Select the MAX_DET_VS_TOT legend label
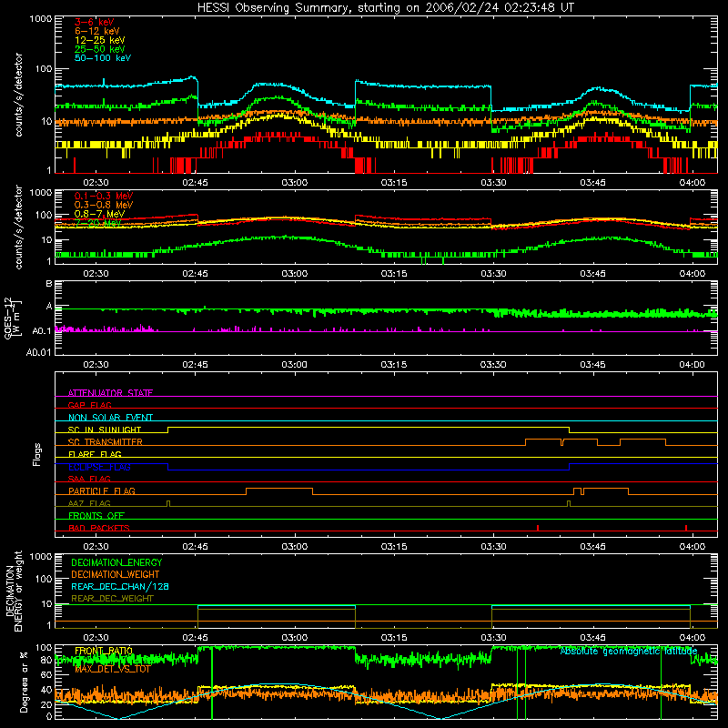Screen dimensions: 728x728 coord(112,669)
